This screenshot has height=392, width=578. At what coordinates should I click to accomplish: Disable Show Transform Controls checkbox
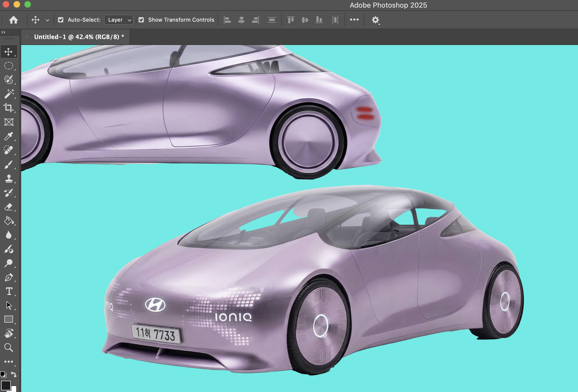tap(141, 20)
